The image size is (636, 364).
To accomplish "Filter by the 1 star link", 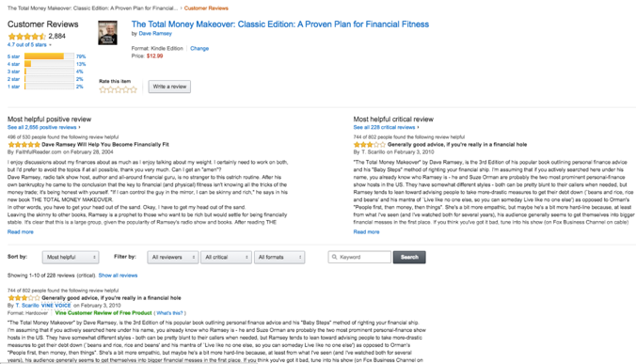I will coord(13,87).
